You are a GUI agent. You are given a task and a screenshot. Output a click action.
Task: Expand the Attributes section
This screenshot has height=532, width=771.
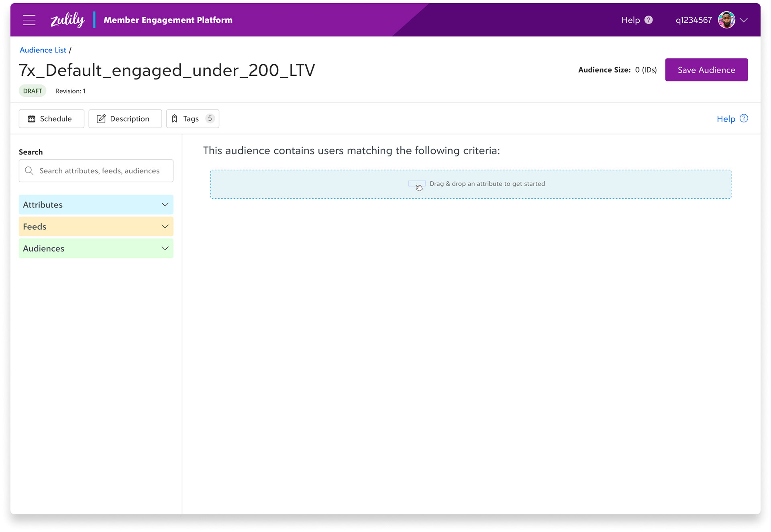click(96, 205)
